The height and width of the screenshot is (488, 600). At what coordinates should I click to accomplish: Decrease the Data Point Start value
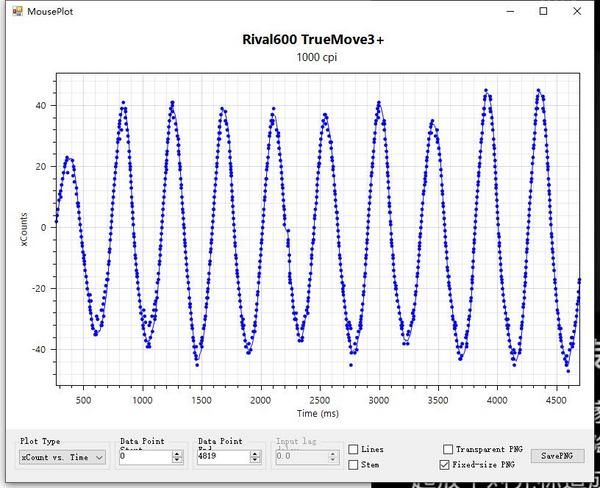tap(177, 460)
